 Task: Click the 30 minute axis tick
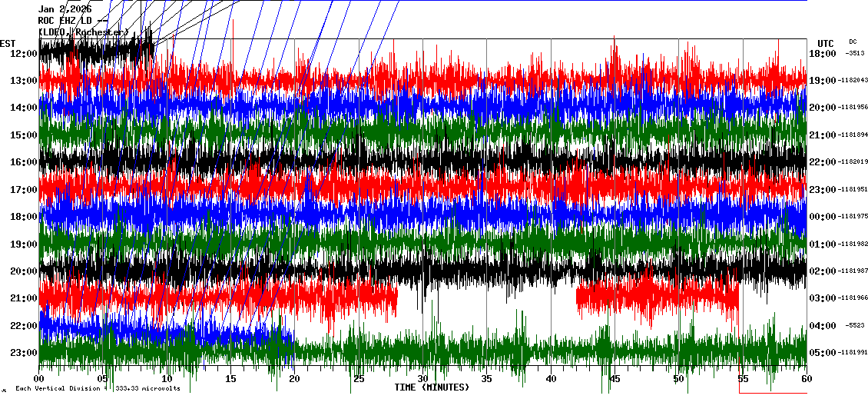(x=422, y=379)
